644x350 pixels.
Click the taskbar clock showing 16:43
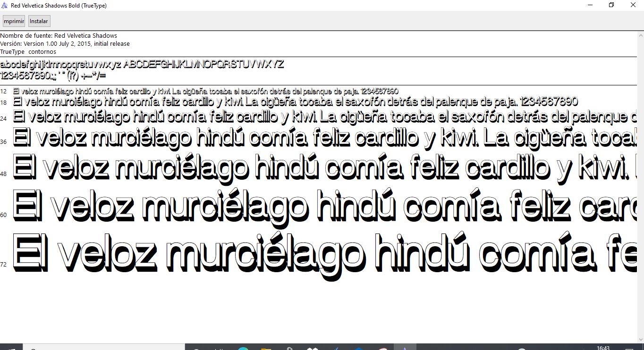[x=603, y=348]
